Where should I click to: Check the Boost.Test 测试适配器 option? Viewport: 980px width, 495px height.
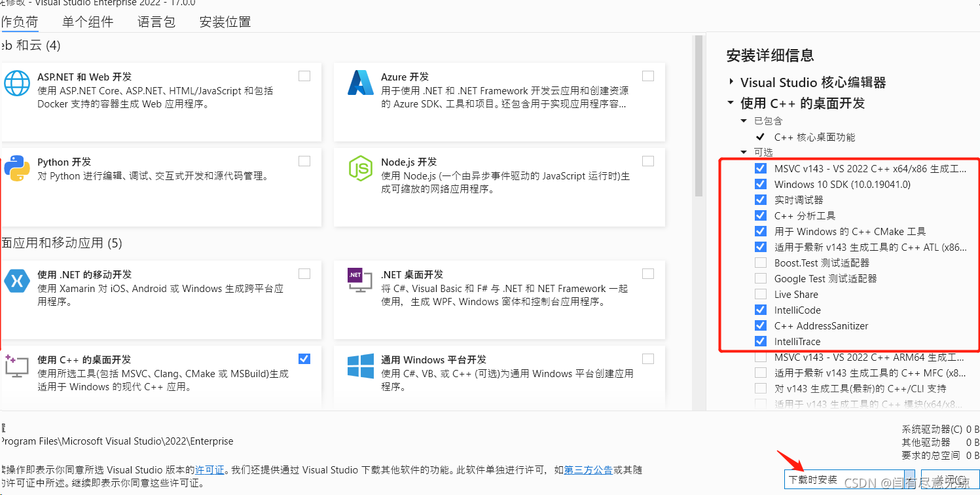760,263
